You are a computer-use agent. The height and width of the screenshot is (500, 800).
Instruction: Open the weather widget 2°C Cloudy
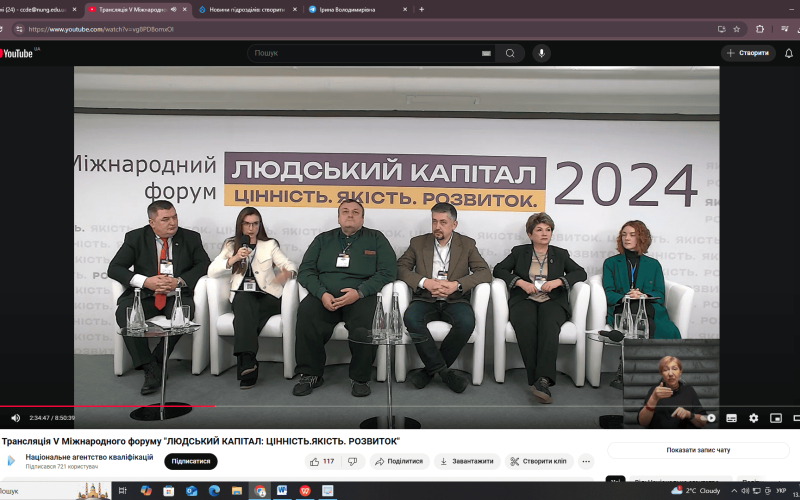(x=696, y=491)
